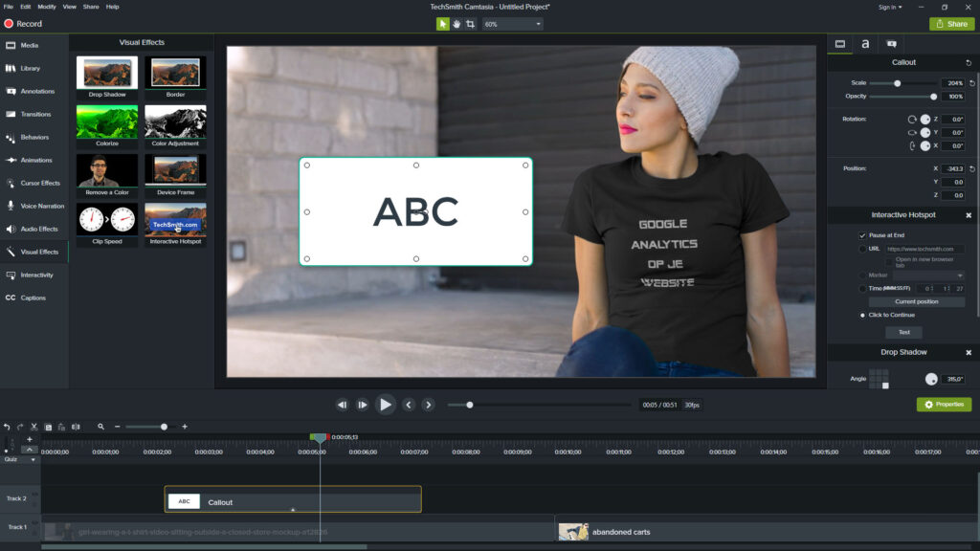The width and height of the screenshot is (980, 551).
Task: Reset the Callout properties
Action: point(969,62)
